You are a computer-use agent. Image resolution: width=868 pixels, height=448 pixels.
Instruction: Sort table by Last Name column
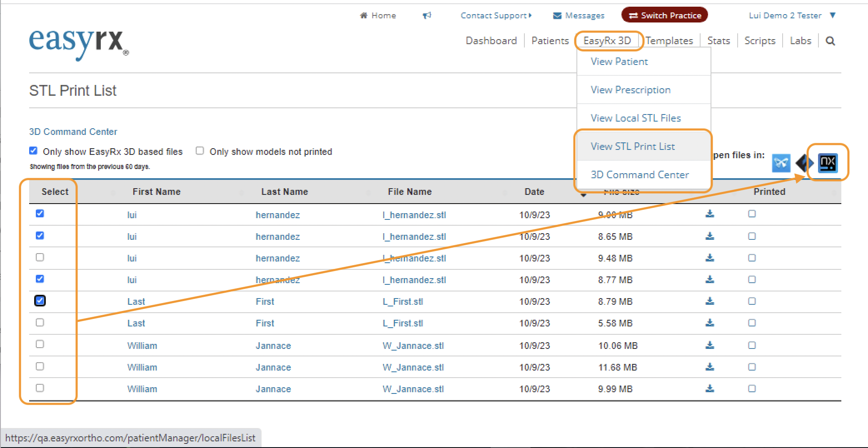[284, 192]
